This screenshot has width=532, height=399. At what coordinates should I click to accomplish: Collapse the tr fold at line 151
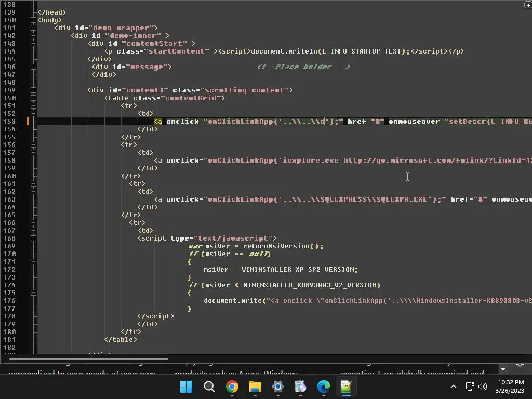[33, 106]
